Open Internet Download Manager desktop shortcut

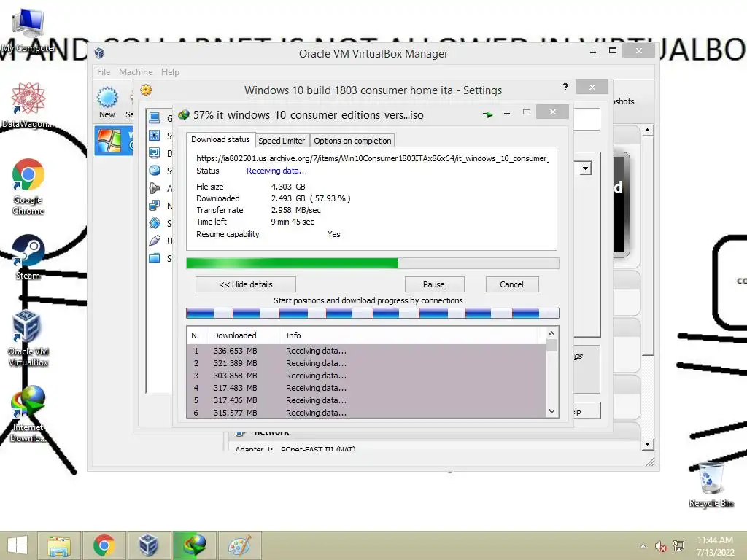[28, 414]
